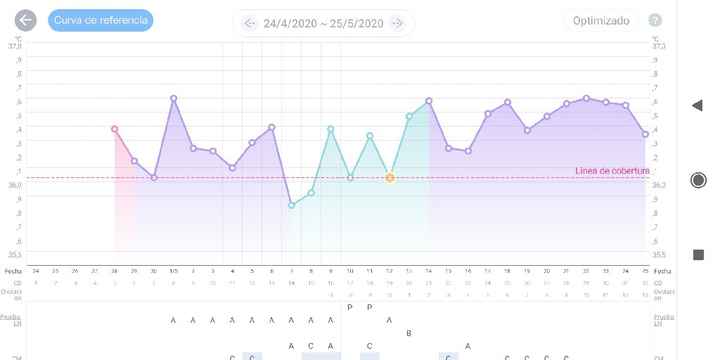This screenshot has height=360, width=720.
Task: Select the temperature point on day 30
Action: coord(154,178)
